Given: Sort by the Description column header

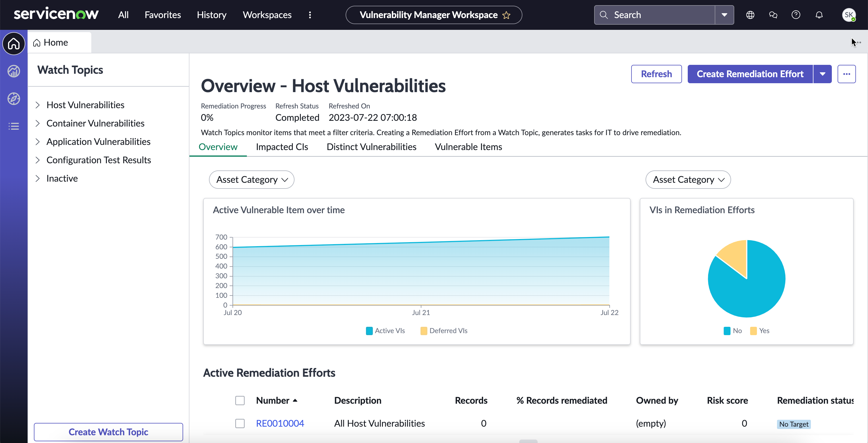Looking at the screenshot, I should point(358,401).
